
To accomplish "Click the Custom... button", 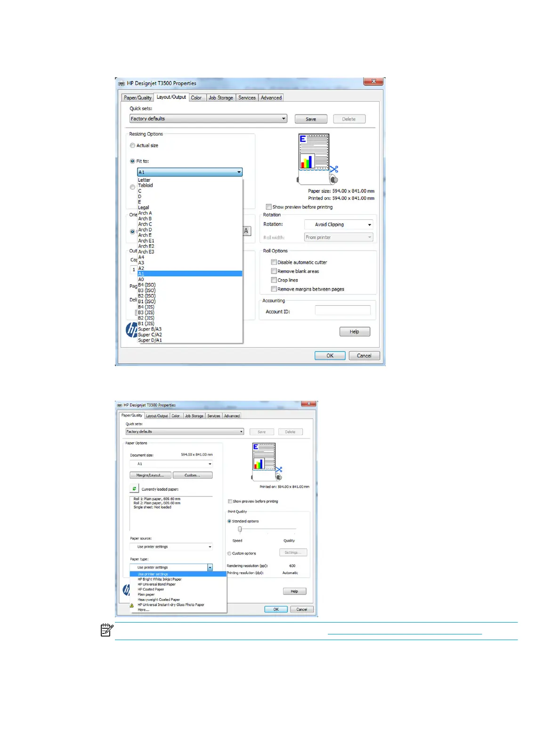I will 193,475.
